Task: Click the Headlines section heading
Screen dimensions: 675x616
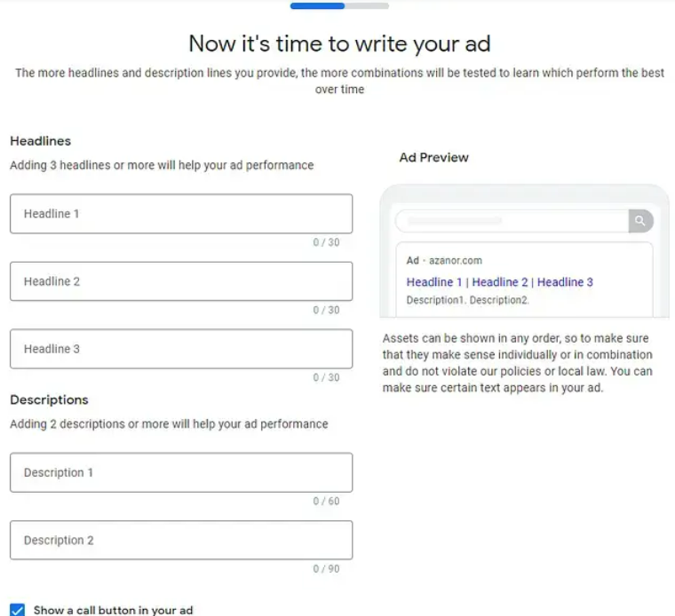Action: point(40,141)
